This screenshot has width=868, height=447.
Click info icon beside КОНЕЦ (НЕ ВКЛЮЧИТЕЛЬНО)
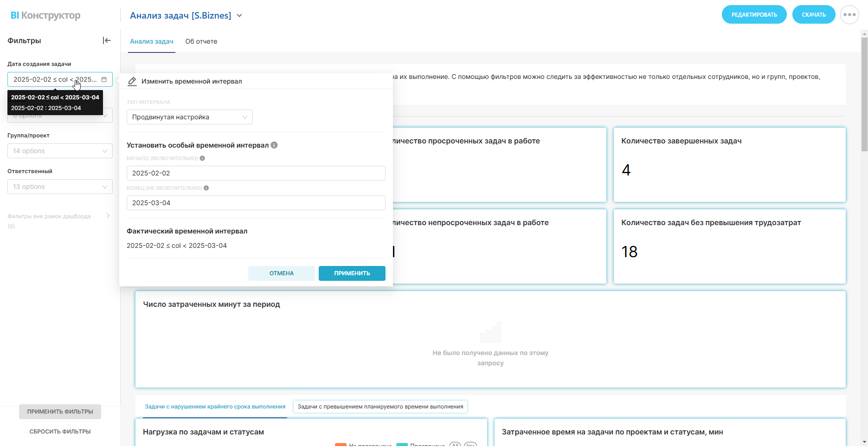coord(206,188)
